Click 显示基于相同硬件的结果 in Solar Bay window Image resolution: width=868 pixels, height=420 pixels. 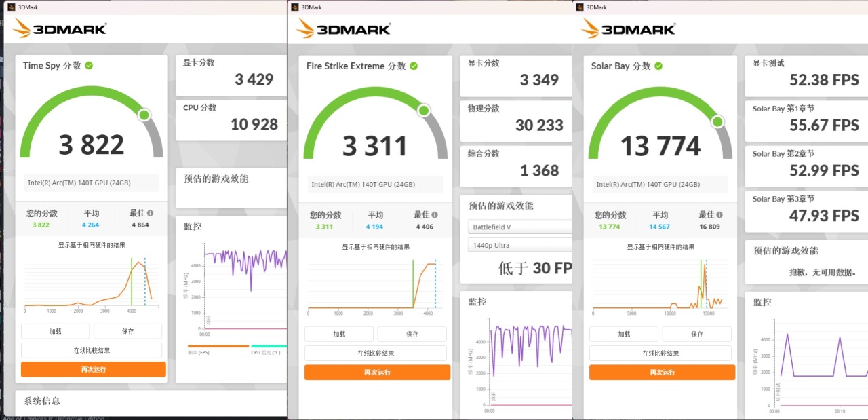tap(660, 247)
